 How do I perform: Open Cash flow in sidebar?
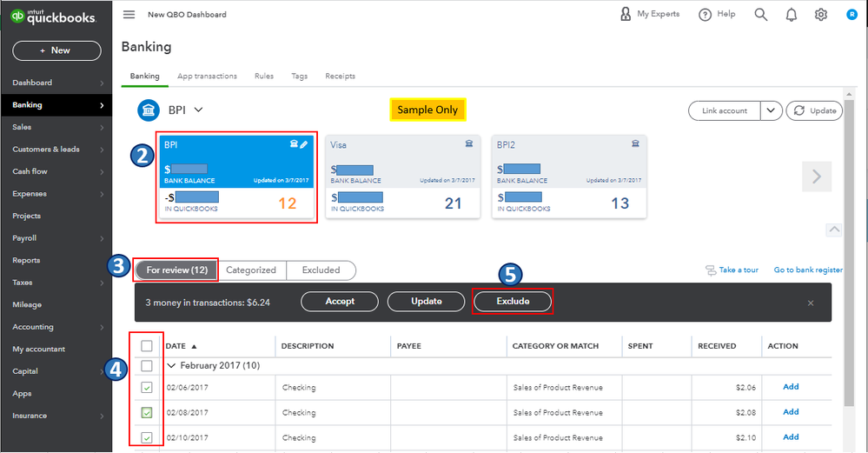(x=30, y=171)
